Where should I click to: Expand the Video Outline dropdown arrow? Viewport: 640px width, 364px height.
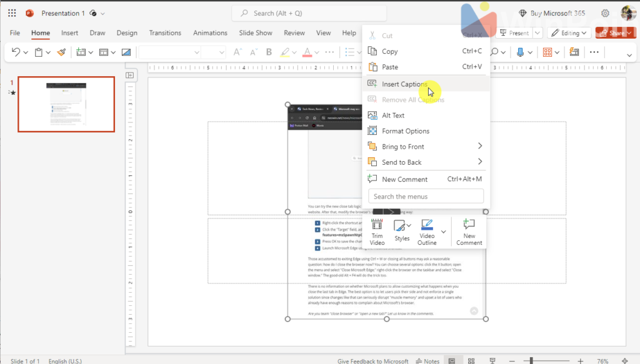point(443,232)
